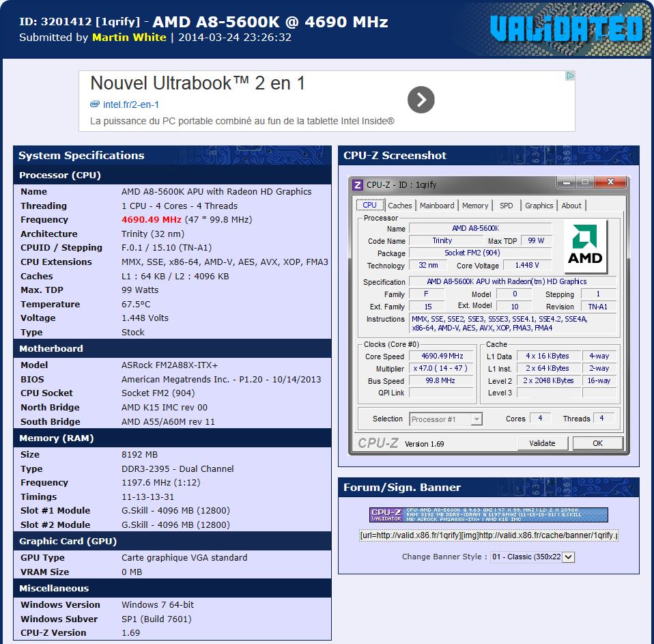
Task: Click the Multiplier x 47.0 field
Action: (441, 368)
